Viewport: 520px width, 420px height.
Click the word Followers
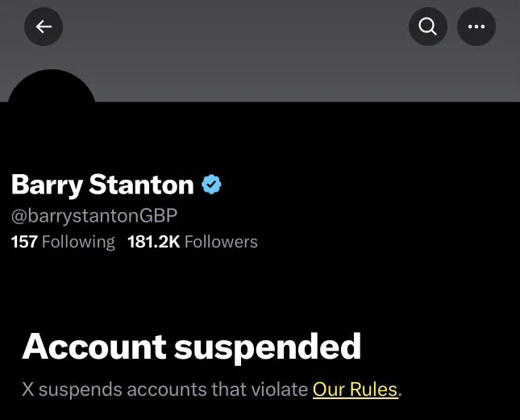(x=221, y=242)
